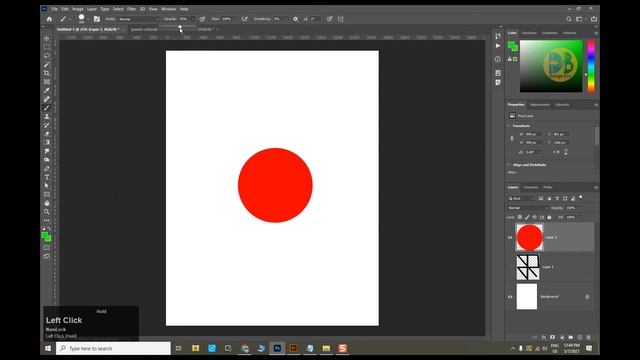Viewport: 640px width, 360px height.
Task: Show Layer 1 via its visibility box
Action: tap(510, 267)
